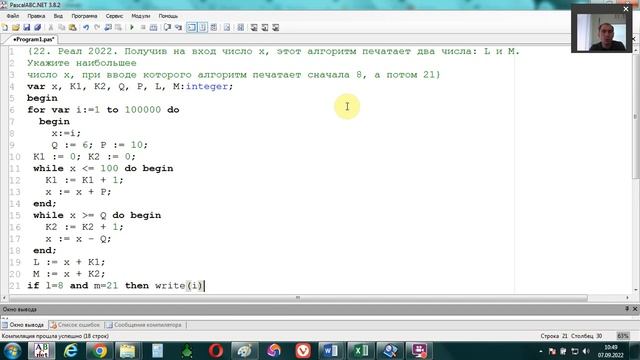Click the line L := x + K1;

[69, 262]
